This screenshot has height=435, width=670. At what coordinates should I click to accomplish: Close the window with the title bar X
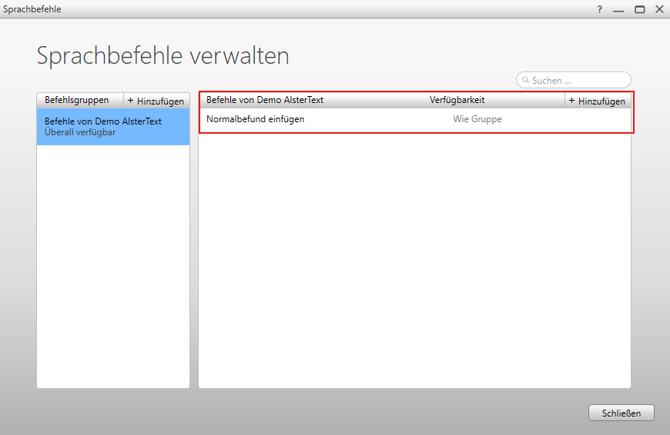pos(658,9)
